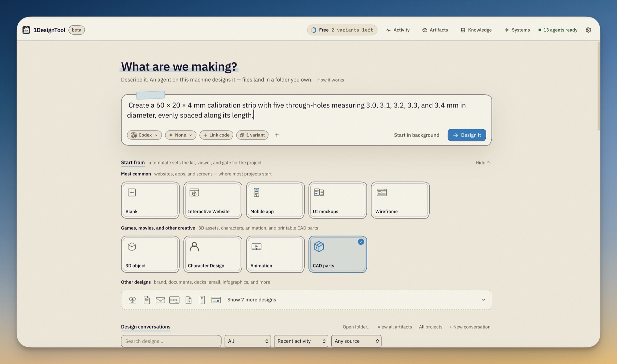Viewport: 617px width, 364px height.
Task: Click the Link code button
Action: coord(216,135)
